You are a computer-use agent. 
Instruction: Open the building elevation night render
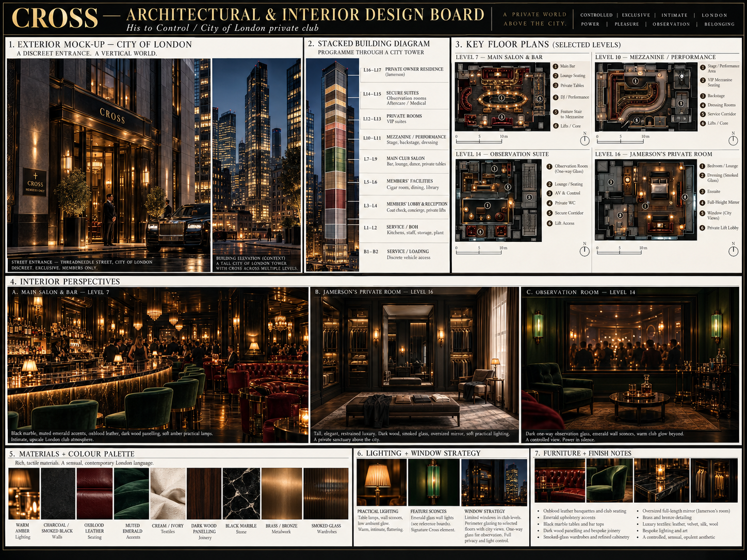[x=256, y=165]
